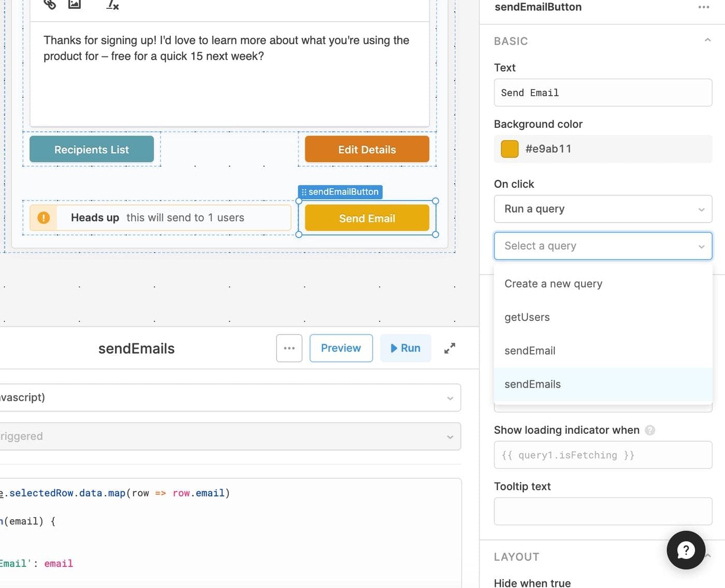Run the sendEmails query
This screenshot has width=725, height=588.
405,348
